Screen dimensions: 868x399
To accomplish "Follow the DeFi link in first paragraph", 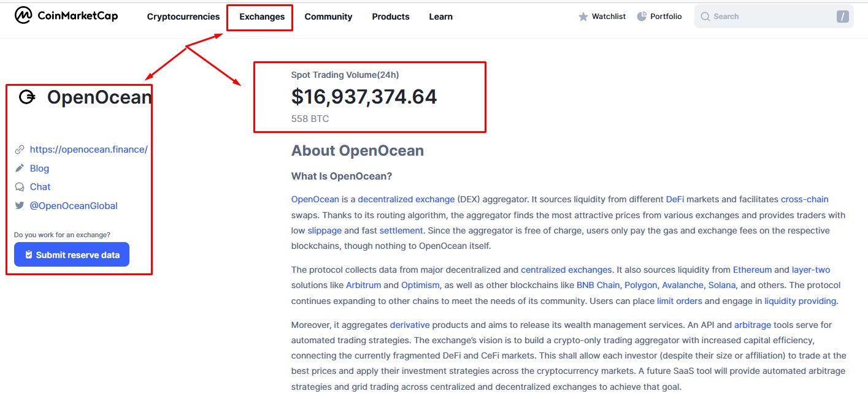I will [x=675, y=199].
